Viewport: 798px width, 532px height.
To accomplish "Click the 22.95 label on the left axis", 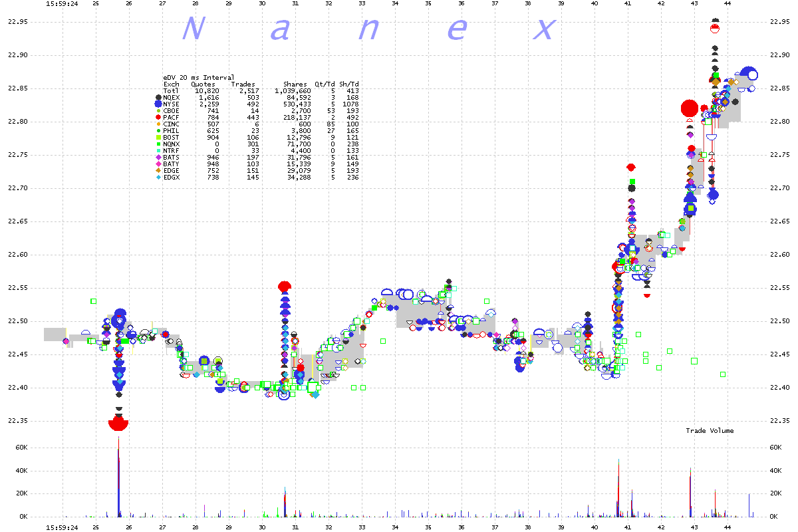I will [x=18, y=22].
